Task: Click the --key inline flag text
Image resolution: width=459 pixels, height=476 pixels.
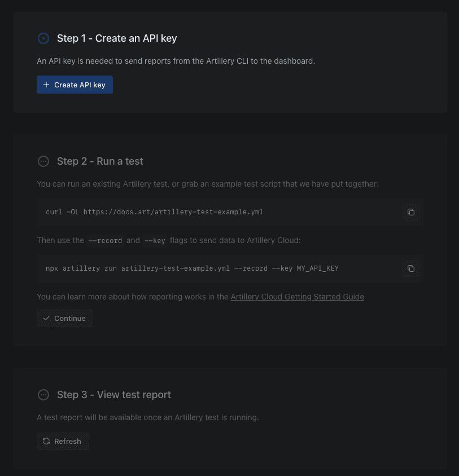Action: coord(155,241)
